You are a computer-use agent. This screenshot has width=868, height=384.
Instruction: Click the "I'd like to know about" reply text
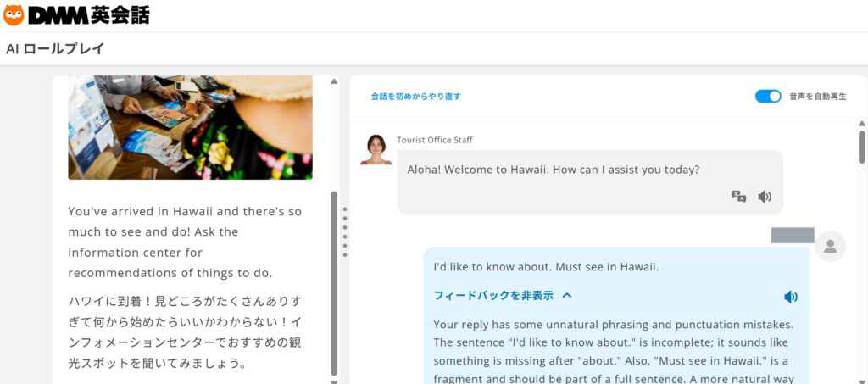(x=546, y=267)
